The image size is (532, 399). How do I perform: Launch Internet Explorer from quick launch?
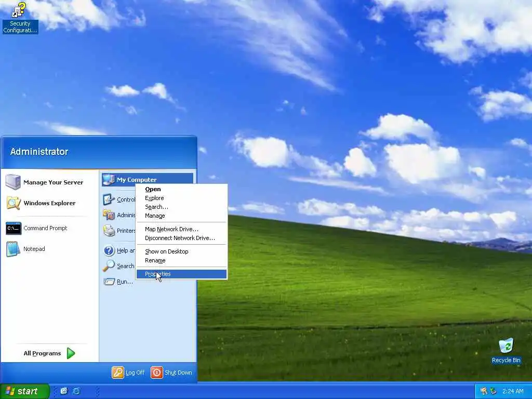76,391
